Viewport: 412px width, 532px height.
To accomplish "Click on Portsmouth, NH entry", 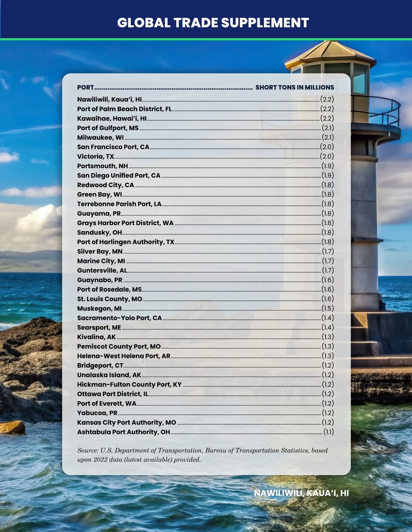I will [x=102, y=166].
